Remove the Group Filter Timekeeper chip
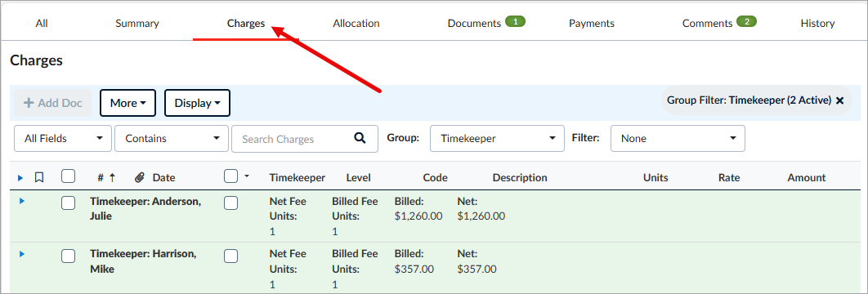The height and width of the screenshot is (294, 868). (839, 100)
